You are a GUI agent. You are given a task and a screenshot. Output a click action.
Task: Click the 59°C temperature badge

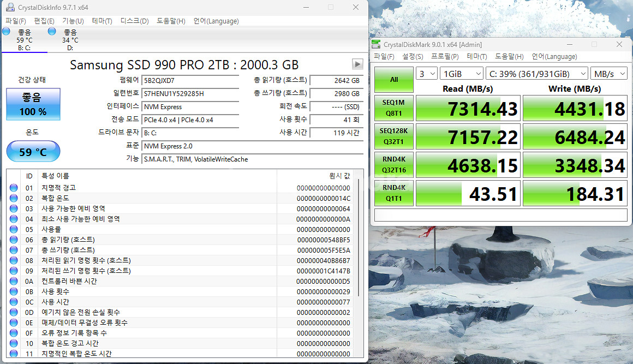click(33, 151)
